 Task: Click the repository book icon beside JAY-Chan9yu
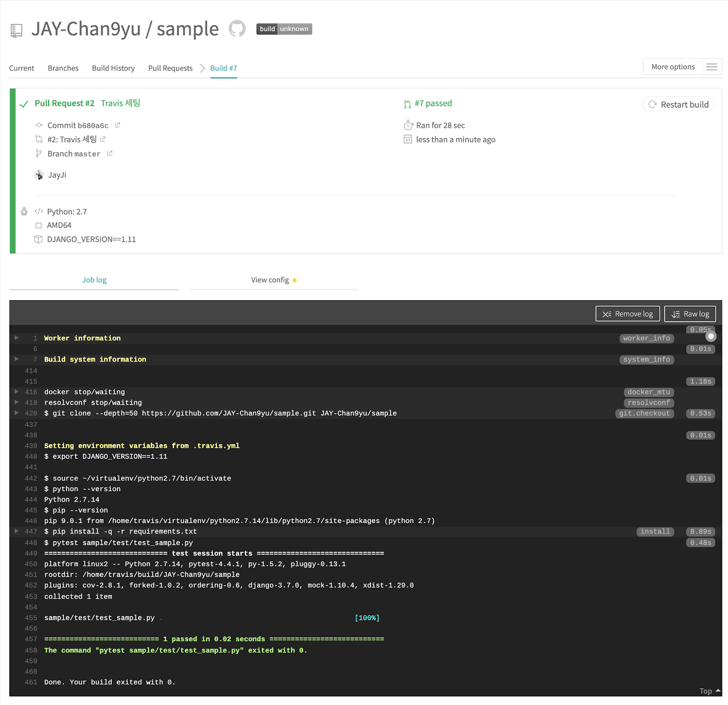point(16,30)
